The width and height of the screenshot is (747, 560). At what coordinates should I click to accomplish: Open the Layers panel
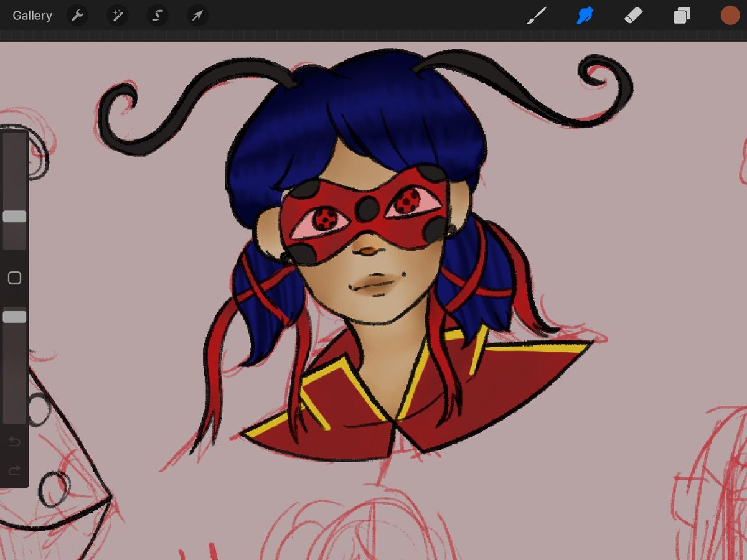coord(682,16)
